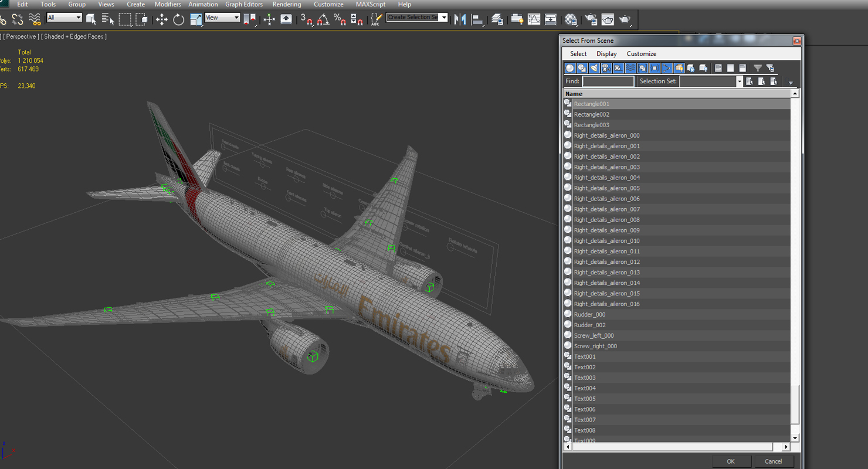Viewport: 868px width, 469px height.
Task: Click the Bind to Space Warp icon
Action: click(x=35, y=19)
